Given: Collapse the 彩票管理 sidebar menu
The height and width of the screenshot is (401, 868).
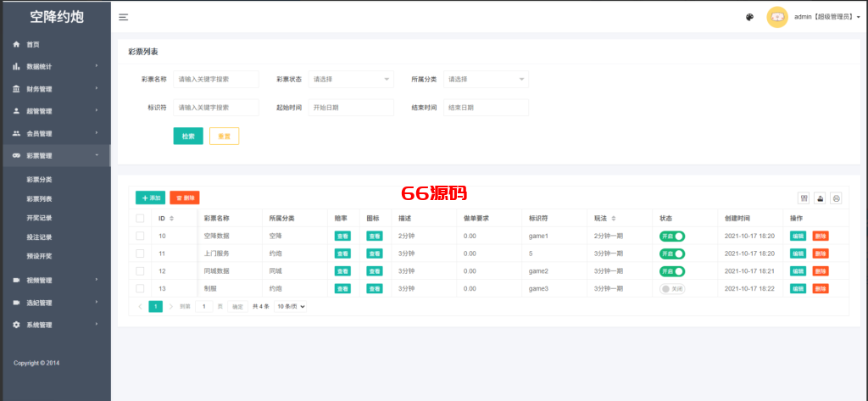Looking at the screenshot, I should (x=55, y=156).
